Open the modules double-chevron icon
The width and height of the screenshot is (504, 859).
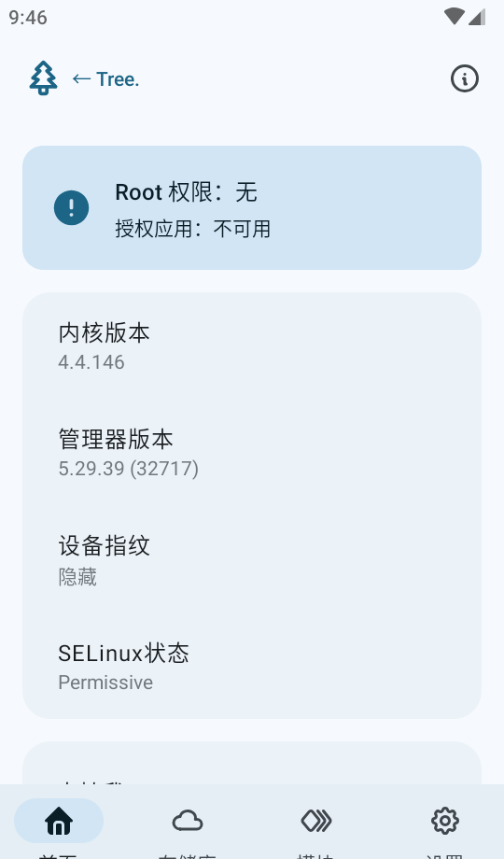pos(316,821)
